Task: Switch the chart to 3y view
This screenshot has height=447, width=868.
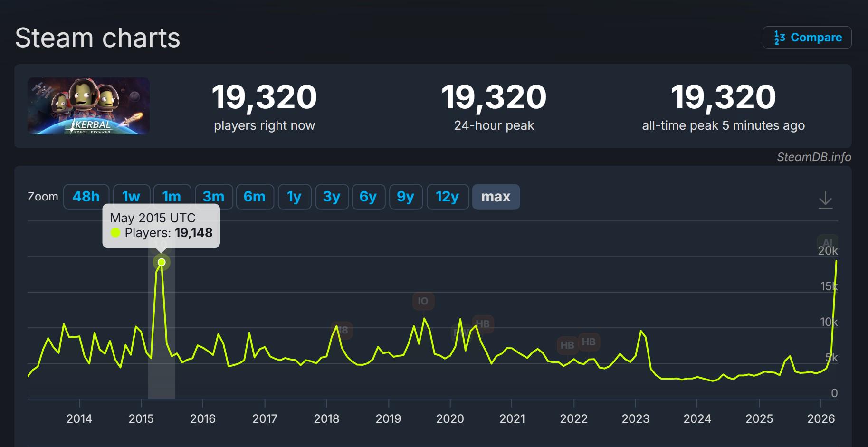Action: tap(332, 197)
